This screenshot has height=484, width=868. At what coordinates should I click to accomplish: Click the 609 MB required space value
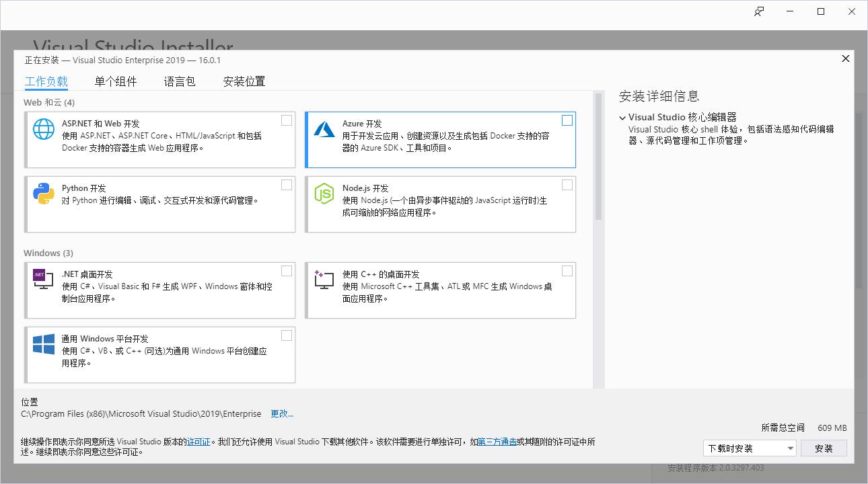[x=832, y=428]
